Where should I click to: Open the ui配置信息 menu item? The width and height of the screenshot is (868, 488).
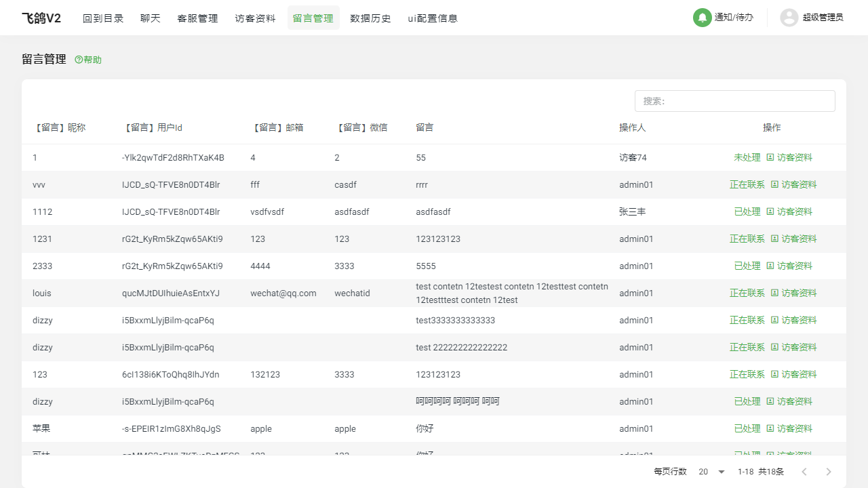click(x=433, y=18)
